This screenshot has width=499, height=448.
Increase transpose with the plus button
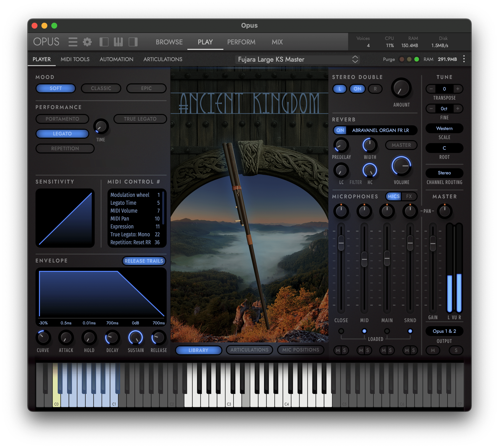[x=458, y=89]
